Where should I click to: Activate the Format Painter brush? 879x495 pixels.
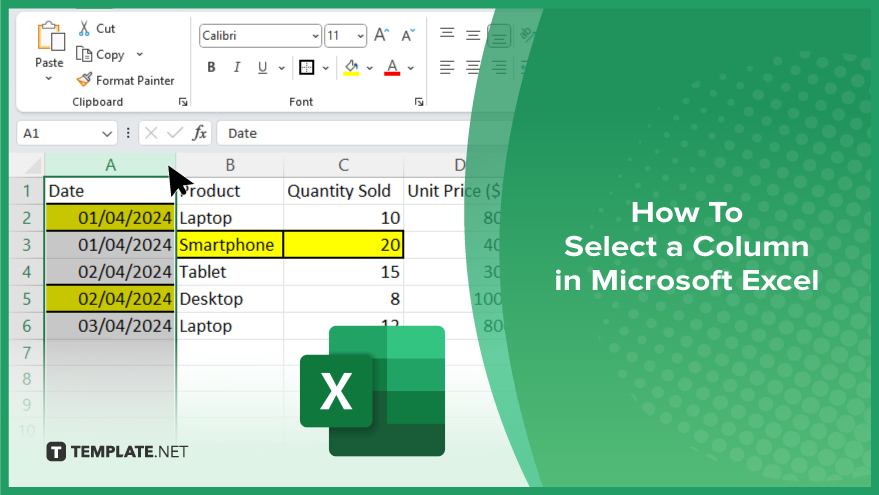(126, 80)
